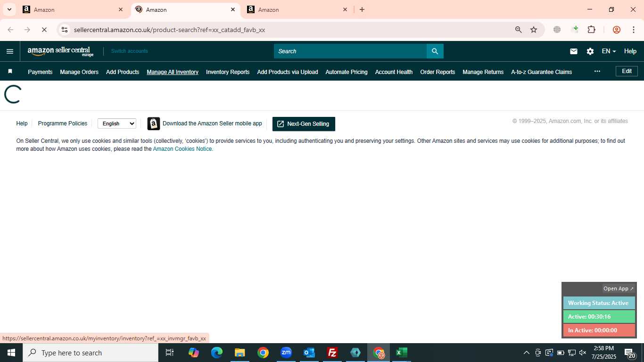Open Manage All Inventory
Image resolution: width=644 pixels, height=362 pixels.
click(173, 72)
